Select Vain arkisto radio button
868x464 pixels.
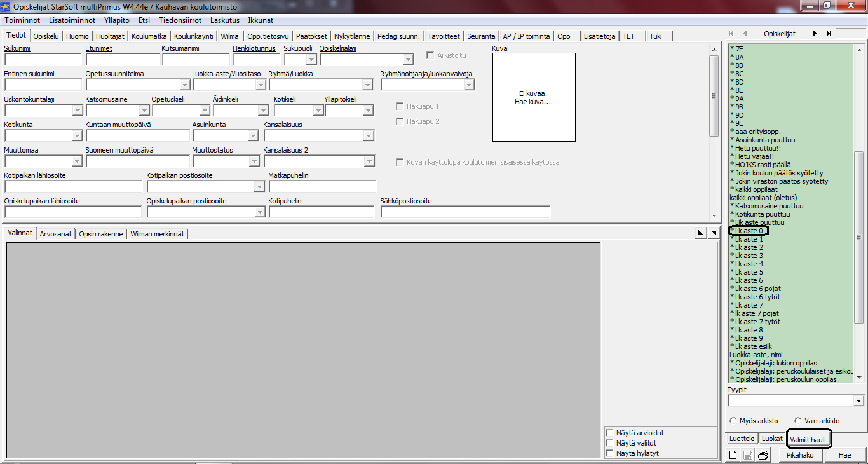798,421
